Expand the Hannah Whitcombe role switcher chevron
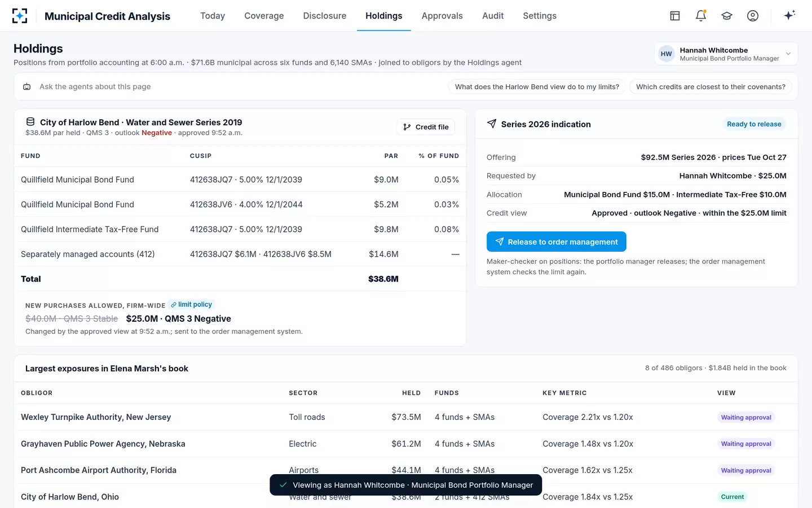Screen dimensions: 812x508 788,54
